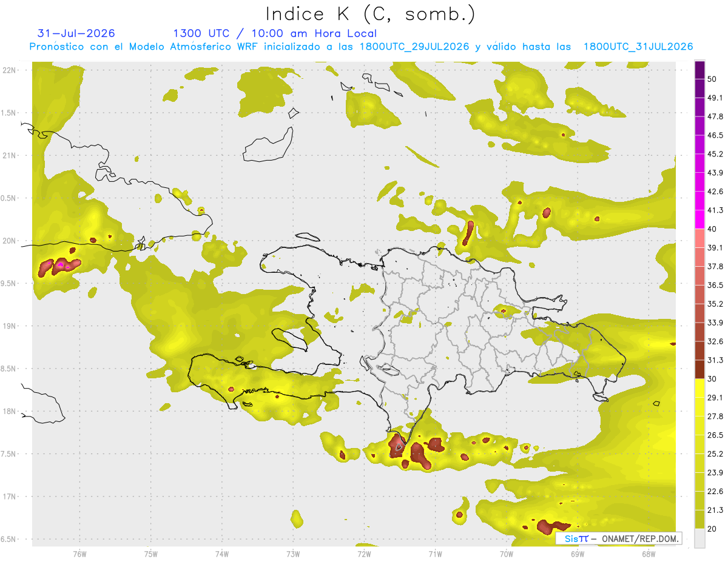This screenshot has height=562, width=728.
Task: Click the "42.6" color scale value
Action: click(x=715, y=192)
